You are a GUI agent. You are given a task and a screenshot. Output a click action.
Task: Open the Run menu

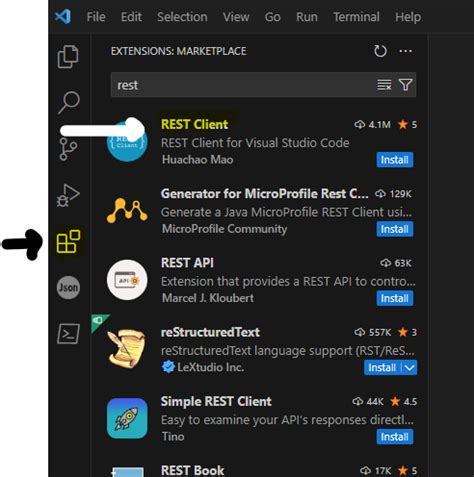(307, 17)
